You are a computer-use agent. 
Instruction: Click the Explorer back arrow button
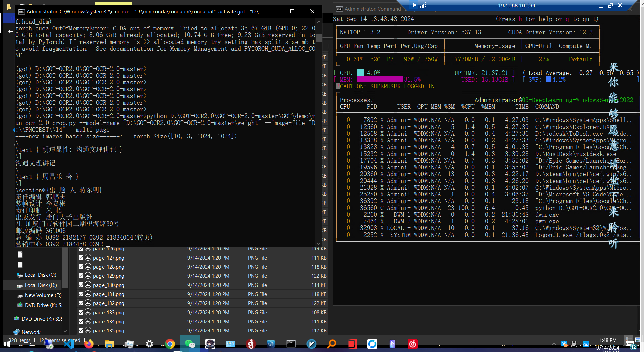tap(11, 31)
